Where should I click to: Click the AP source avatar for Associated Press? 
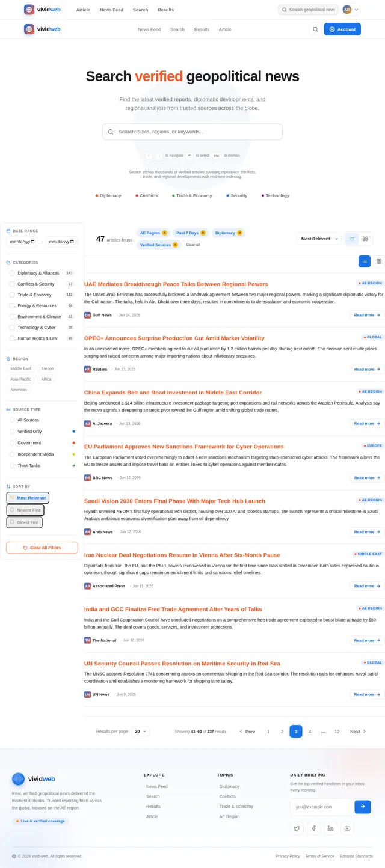click(87, 586)
